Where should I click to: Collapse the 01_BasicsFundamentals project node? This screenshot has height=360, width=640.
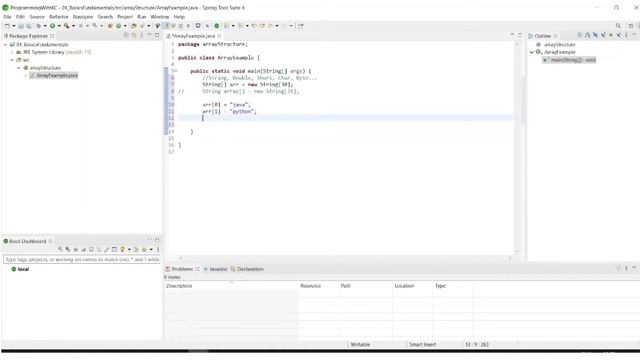(x=6, y=44)
